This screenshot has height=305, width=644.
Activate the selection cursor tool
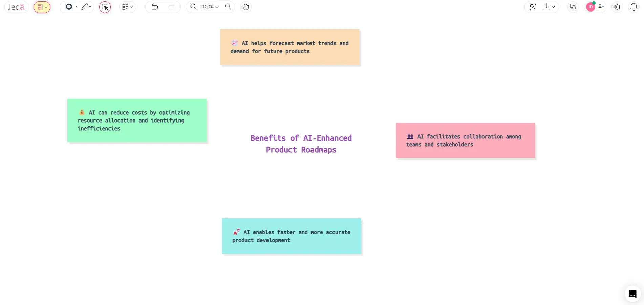point(105,7)
